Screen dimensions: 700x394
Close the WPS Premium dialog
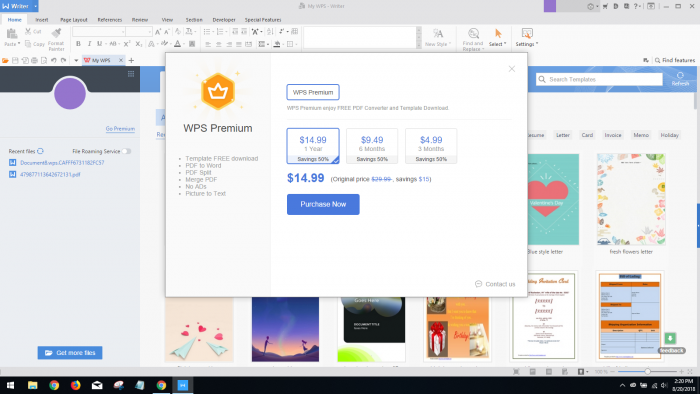coord(512,69)
